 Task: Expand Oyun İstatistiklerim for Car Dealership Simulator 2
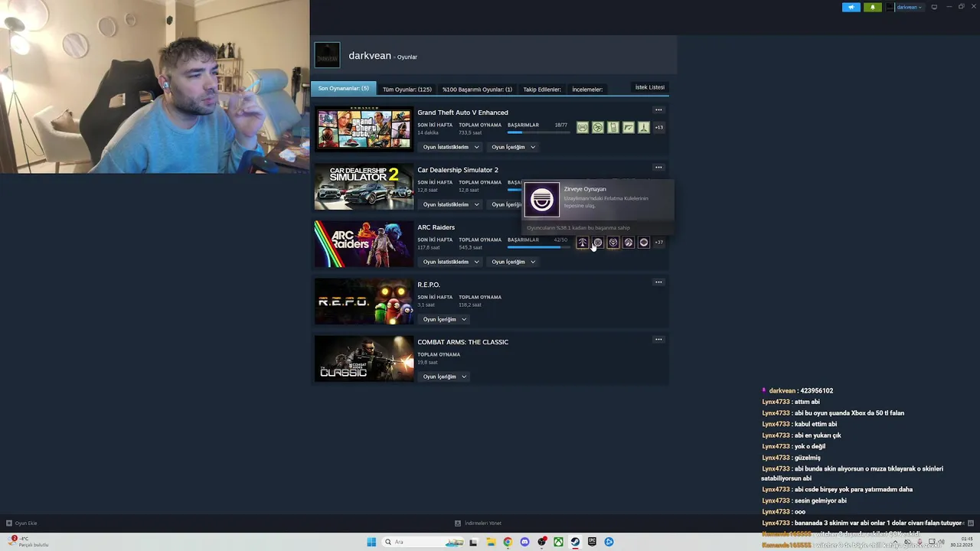click(451, 204)
